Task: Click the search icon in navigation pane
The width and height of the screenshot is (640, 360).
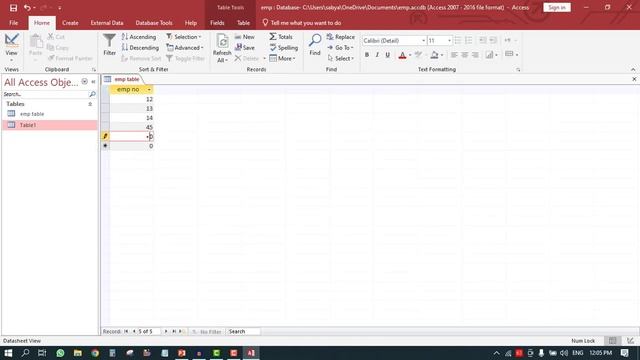Action: (x=92, y=94)
